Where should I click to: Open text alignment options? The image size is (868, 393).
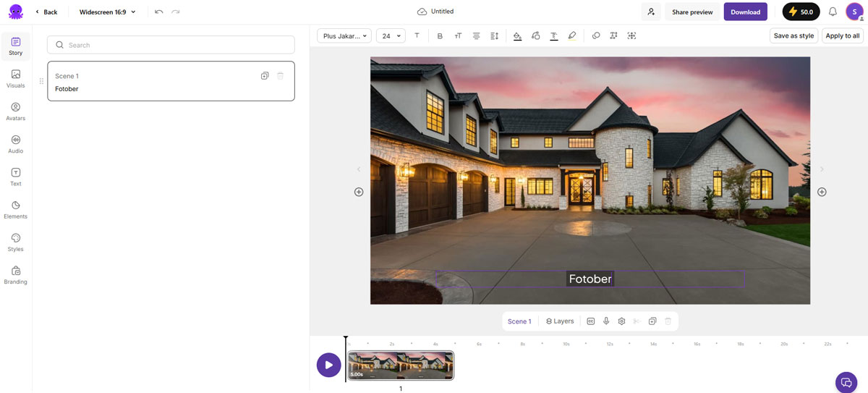(x=476, y=35)
